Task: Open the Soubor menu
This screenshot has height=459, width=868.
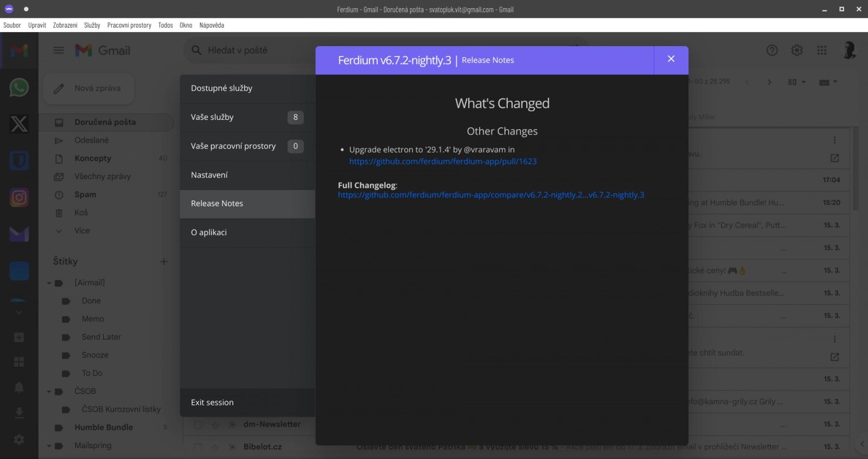Action: [x=12, y=25]
